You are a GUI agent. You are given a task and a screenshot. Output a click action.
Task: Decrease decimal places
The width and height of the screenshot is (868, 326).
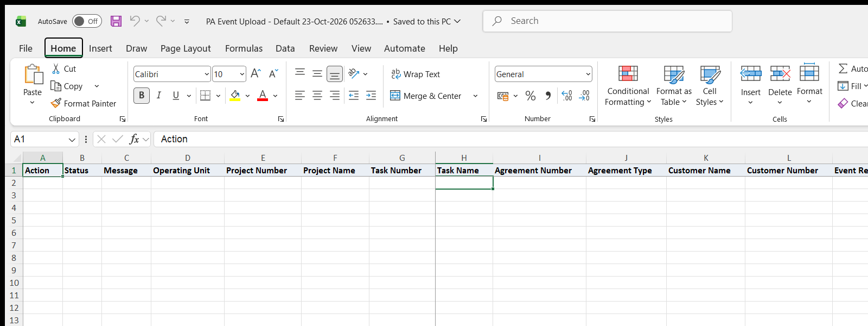(x=584, y=96)
